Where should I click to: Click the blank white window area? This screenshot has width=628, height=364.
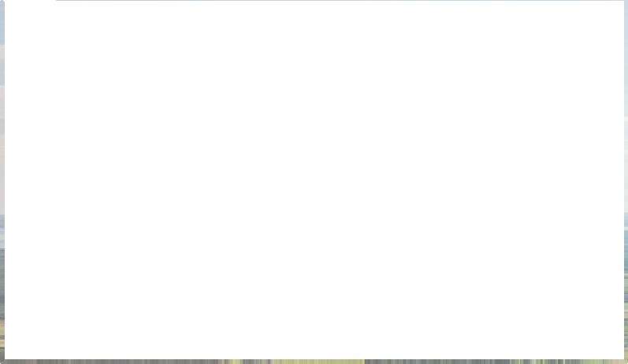314,180
